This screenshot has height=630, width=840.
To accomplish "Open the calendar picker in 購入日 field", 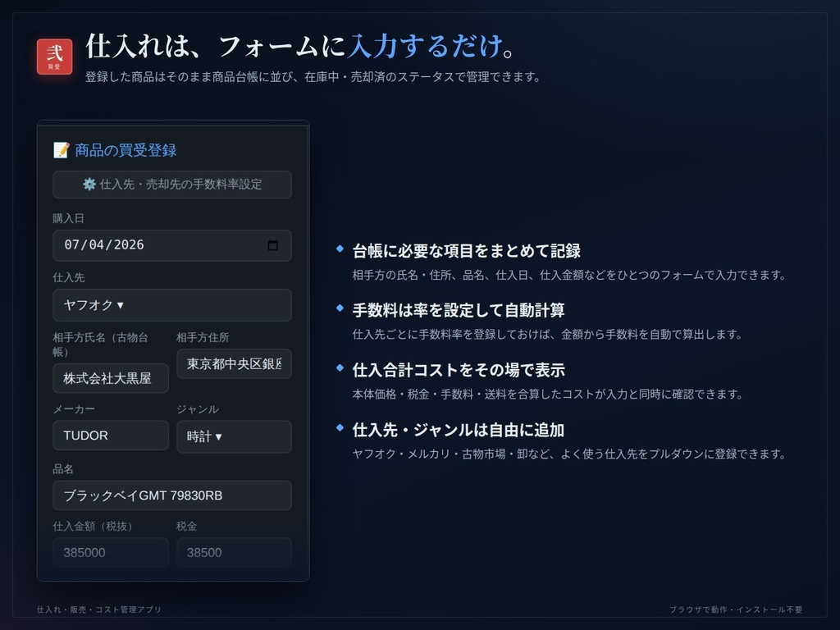I will [272, 245].
